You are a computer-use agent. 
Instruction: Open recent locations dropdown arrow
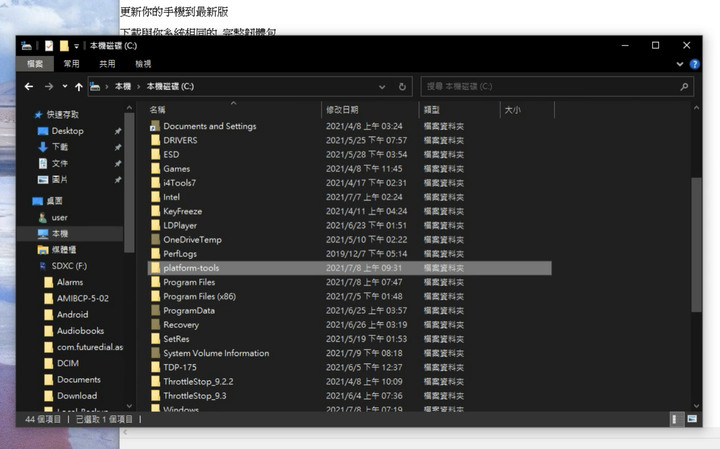[x=65, y=86]
